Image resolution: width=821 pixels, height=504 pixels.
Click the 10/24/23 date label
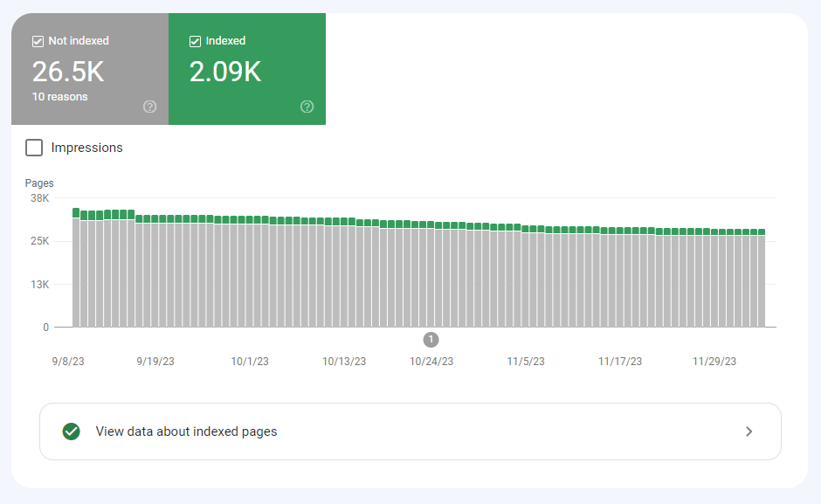tap(431, 362)
